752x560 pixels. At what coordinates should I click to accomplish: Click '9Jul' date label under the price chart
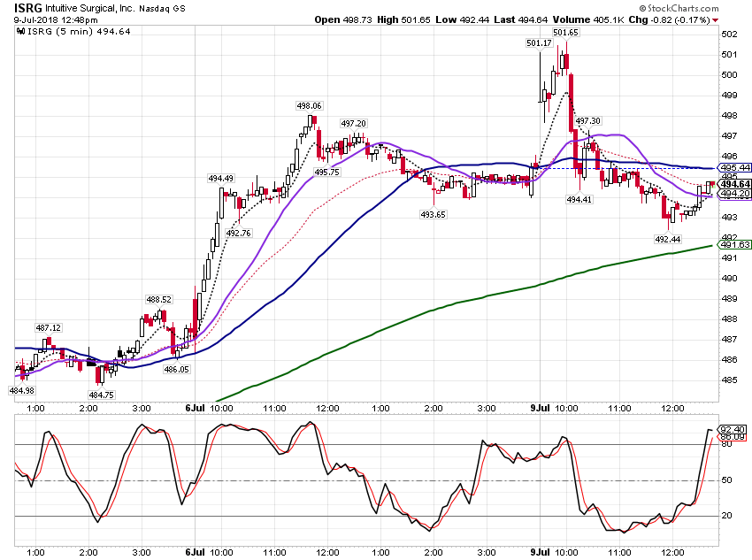pos(540,408)
